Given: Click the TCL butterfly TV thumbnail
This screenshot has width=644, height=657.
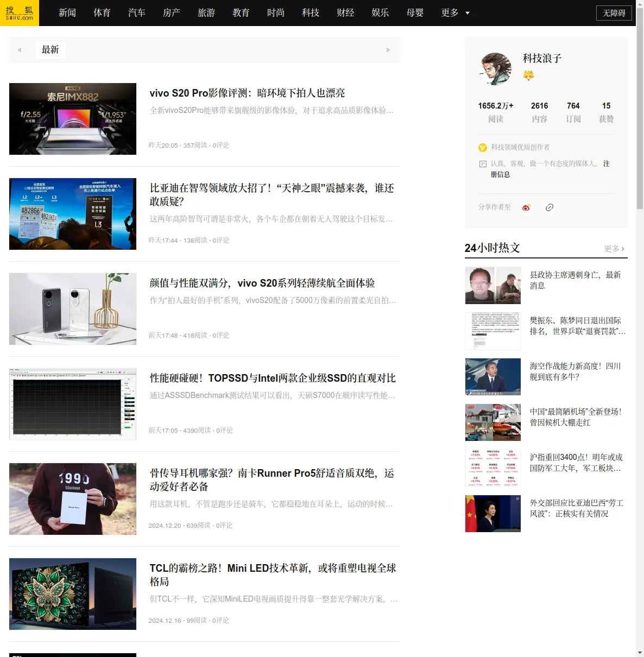Looking at the screenshot, I should (73, 594).
